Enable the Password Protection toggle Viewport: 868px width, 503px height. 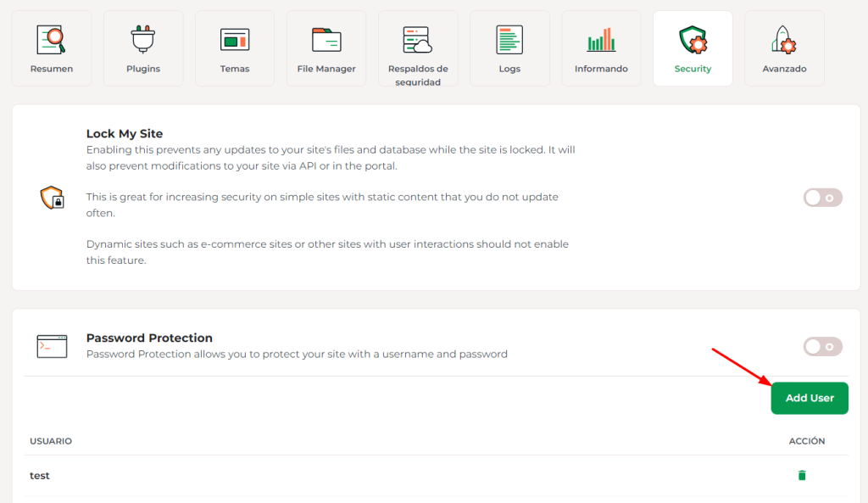822,347
